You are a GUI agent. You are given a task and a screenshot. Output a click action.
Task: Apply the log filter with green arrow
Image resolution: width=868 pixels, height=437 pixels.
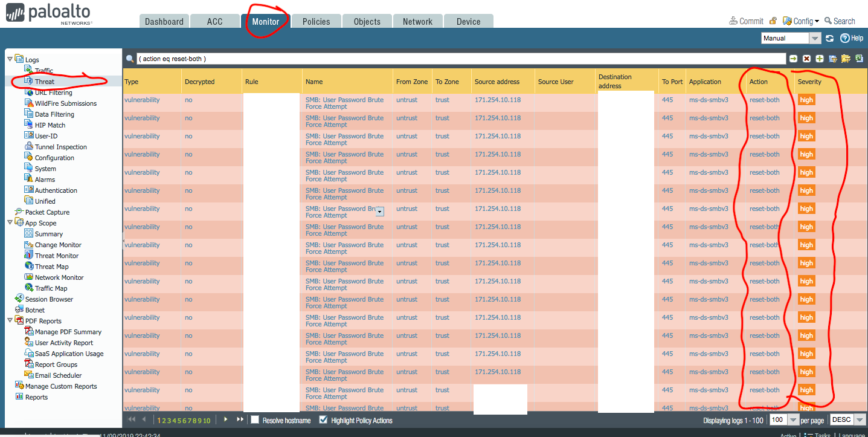point(793,59)
